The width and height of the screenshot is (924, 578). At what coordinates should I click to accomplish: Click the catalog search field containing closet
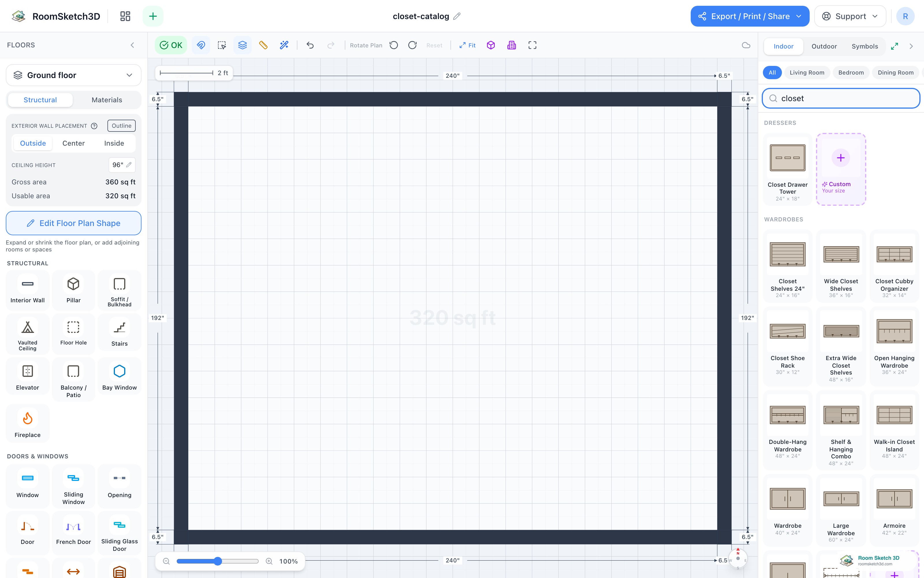pos(841,98)
